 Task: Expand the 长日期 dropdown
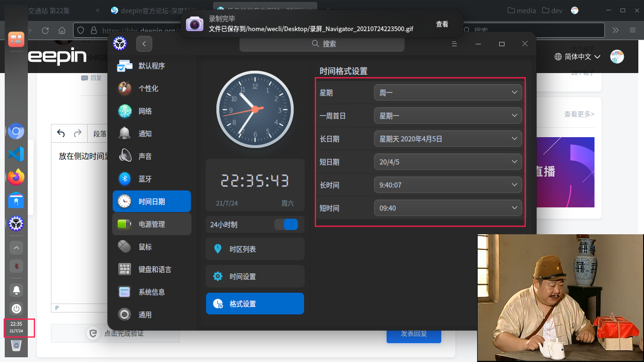point(448,139)
